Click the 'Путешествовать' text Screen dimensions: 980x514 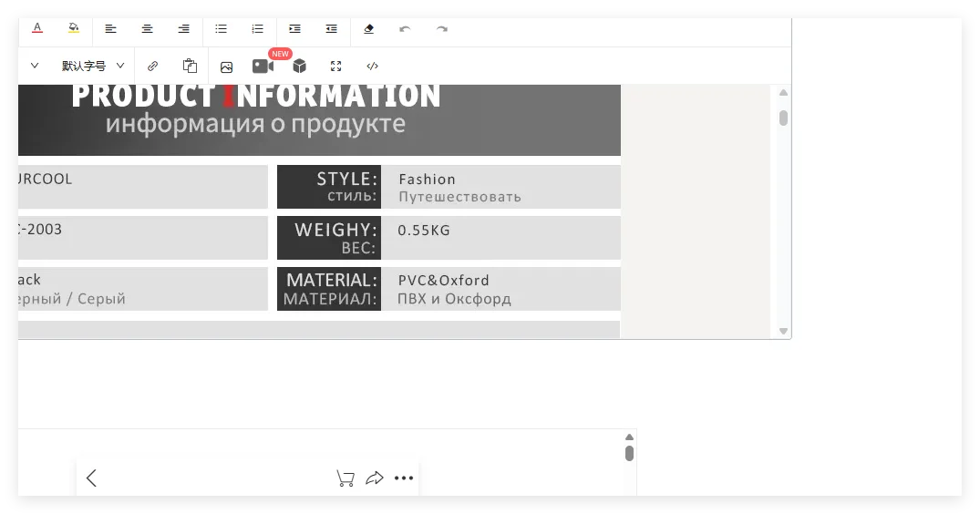coord(459,197)
